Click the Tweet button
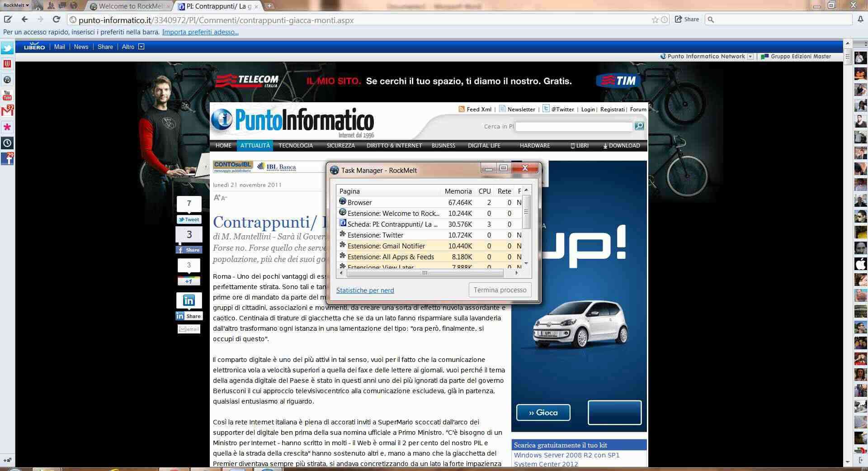868x471 pixels. 189,219
